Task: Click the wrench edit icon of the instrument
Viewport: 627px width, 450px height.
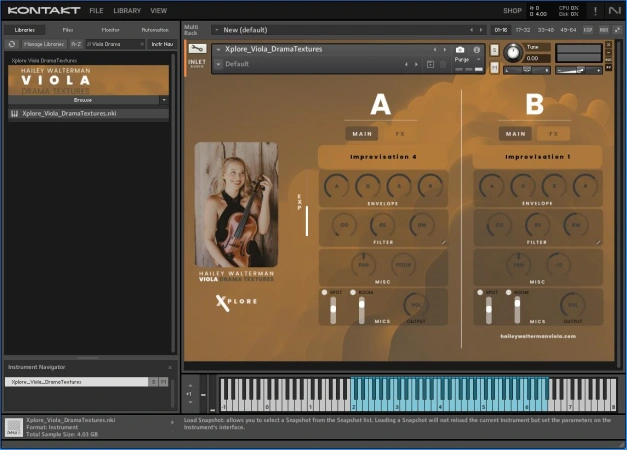Action: pyautogui.click(x=197, y=48)
